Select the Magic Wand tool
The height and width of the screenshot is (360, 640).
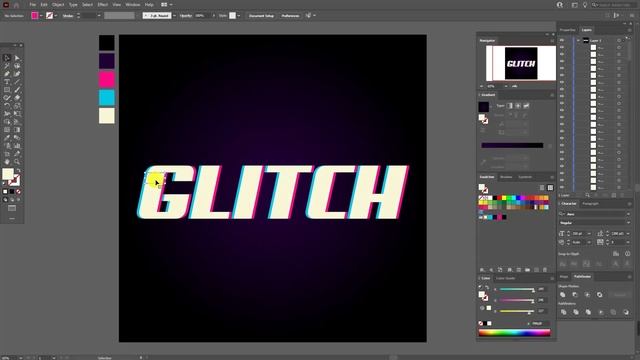click(x=7, y=66)
